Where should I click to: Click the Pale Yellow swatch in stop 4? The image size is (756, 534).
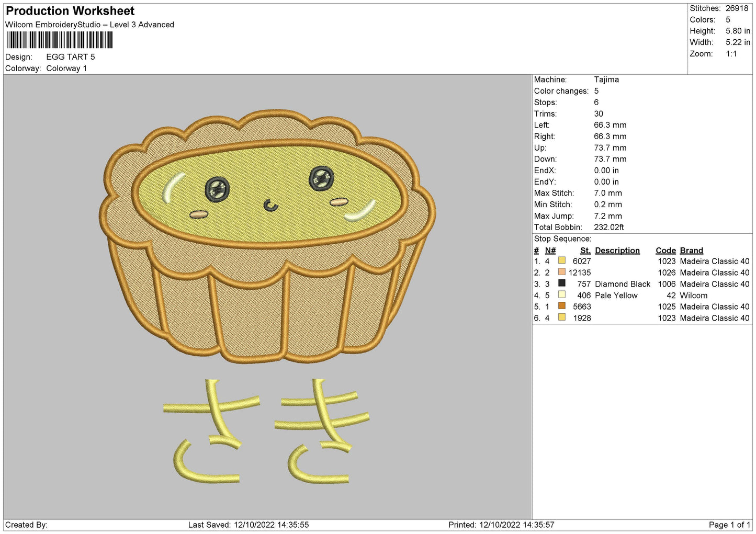[x=562, y=294]
